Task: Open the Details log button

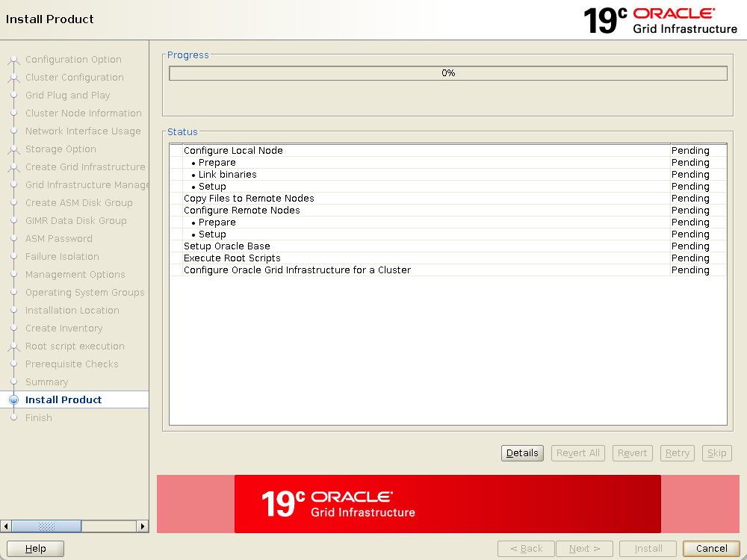Action: [522, 453]
